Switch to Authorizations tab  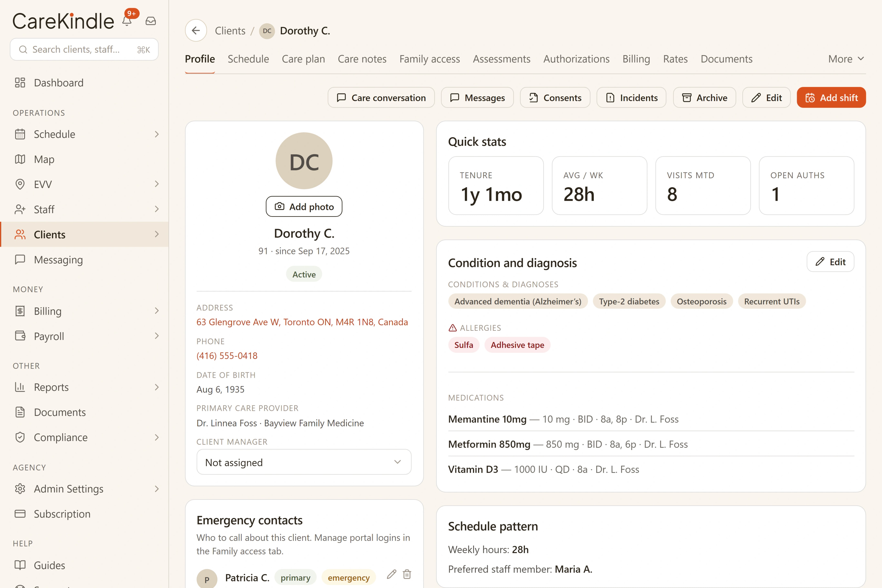[x=576, y=59]
